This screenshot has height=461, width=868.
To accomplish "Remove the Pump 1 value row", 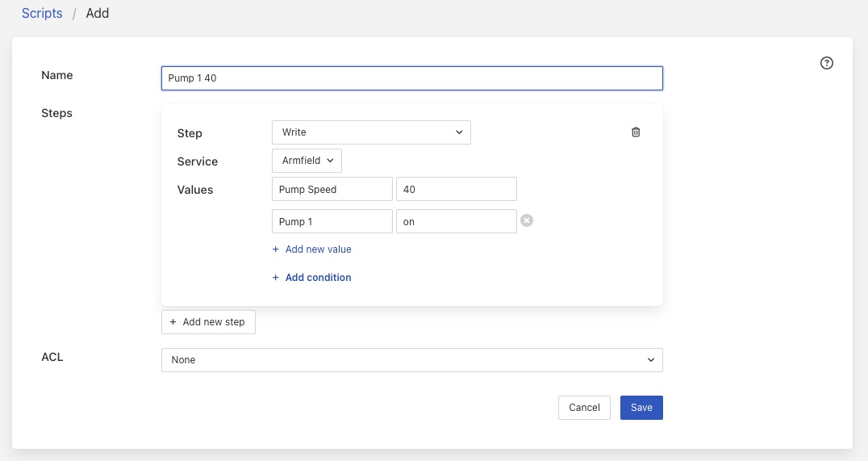I will 527,221.
